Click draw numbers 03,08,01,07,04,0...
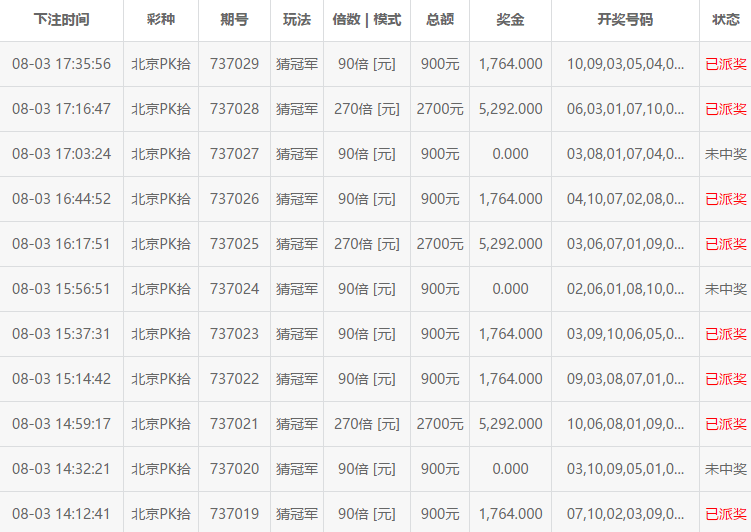The width and height of the screenshot is (751, 532). [x=625, y=154]
